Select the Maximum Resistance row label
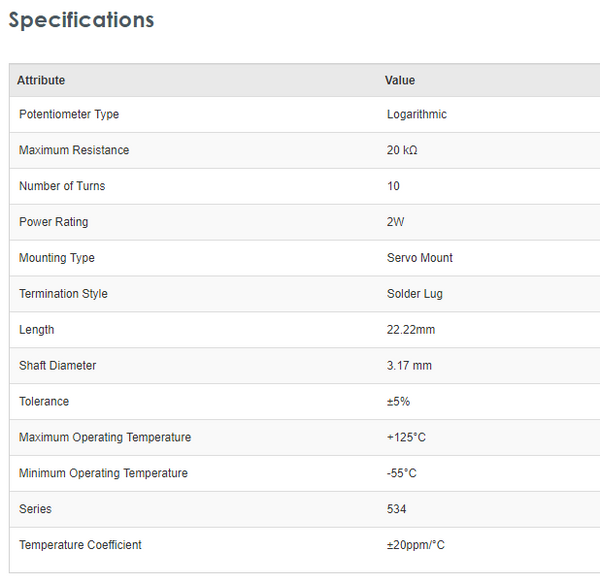The image size is (600, 583). 74,151
